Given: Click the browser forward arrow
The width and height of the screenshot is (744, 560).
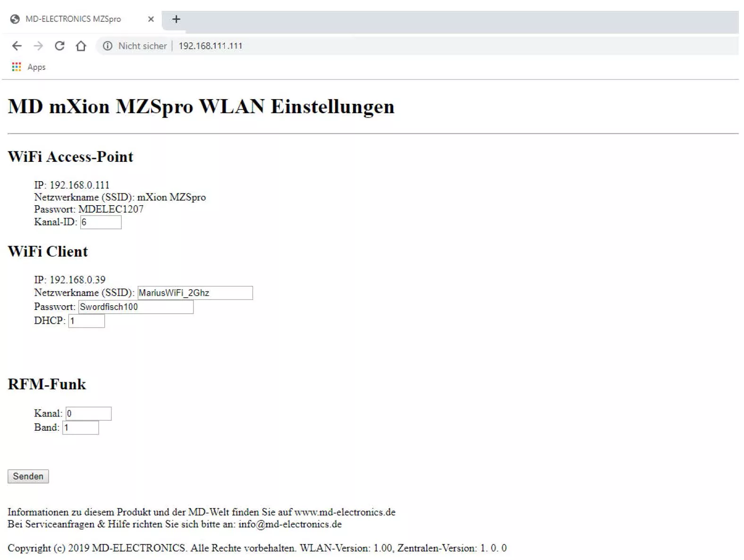Looking at the screenshot, I should (x=38, y=46).
